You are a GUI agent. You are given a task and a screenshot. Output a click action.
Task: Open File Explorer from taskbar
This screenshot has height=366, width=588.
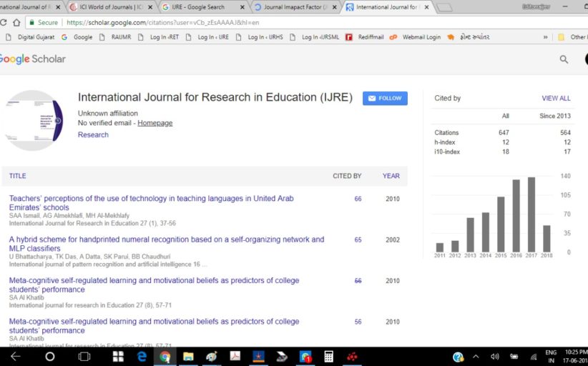188,356
